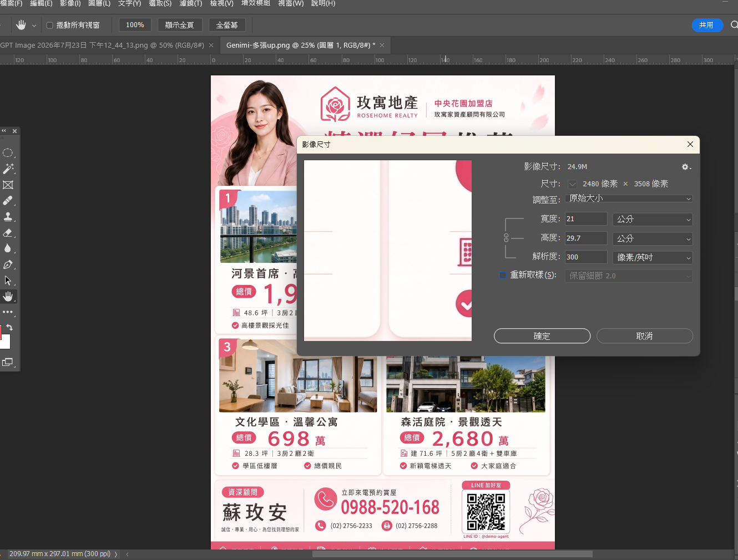Open the 說明 menu
The width and height of the screenshot is (738, 560).
[x=323, y=3]
